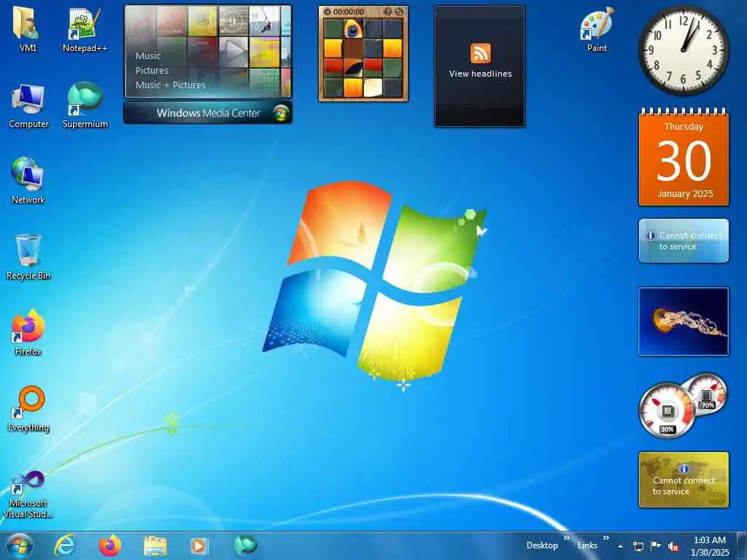Click the Windows logo in the Media Center gadget

coord(281,113)
